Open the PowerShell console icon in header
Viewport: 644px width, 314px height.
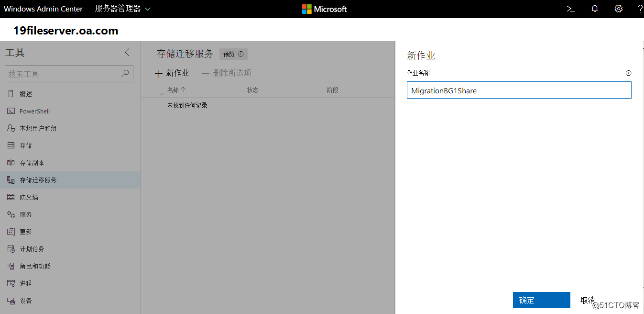click(x=570, y=9)
